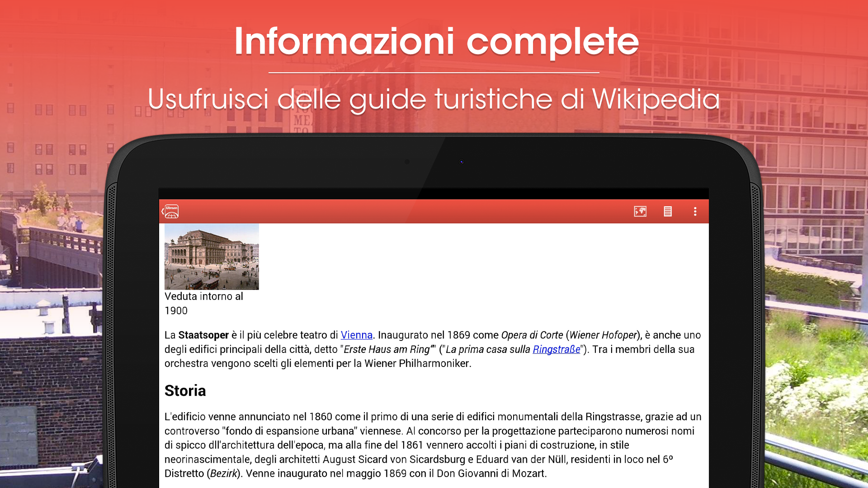Image resolution: width=868 pixels, height=488 pixels.
Task: Open the three-dot overflow menu
Action: [x=695, y=211]
